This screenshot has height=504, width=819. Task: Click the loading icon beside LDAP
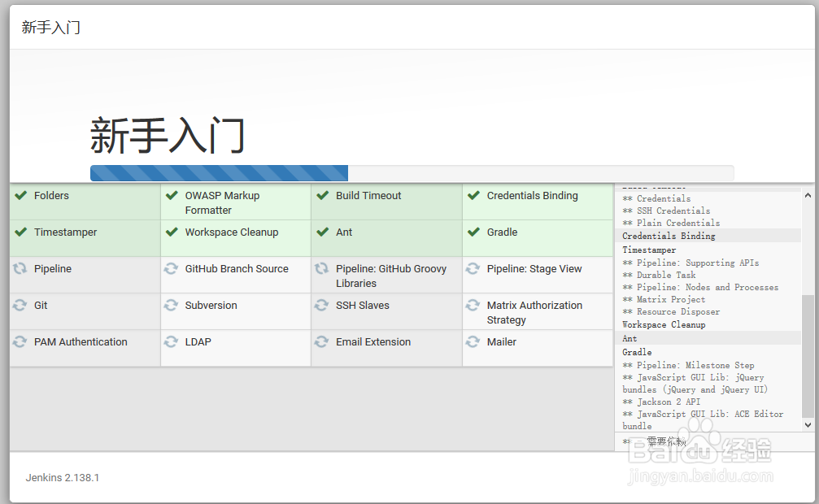click(171, 341)
